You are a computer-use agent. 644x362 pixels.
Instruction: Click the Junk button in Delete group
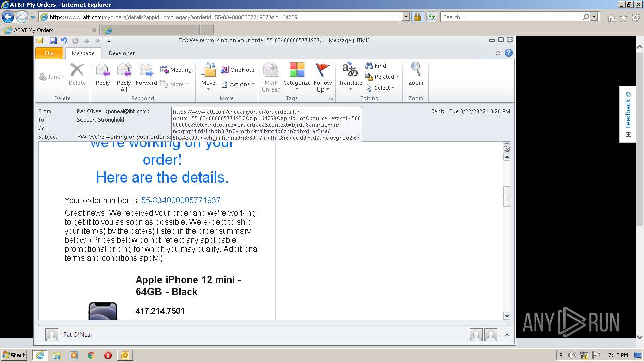52,77
